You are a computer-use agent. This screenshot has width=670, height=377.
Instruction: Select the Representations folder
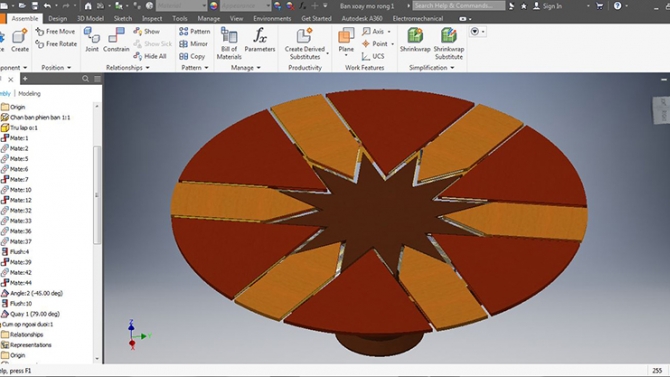point(26,345)
